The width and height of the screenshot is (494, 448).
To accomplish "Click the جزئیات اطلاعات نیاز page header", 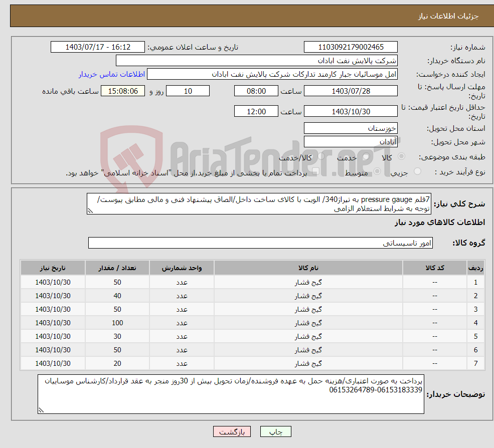I will [448, 16].
